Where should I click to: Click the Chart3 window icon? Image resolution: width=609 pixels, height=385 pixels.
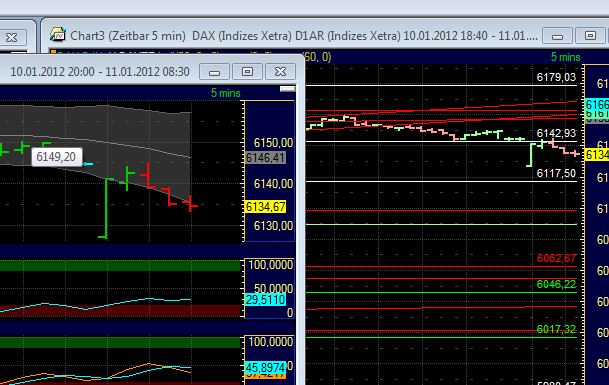pos(58,35)
